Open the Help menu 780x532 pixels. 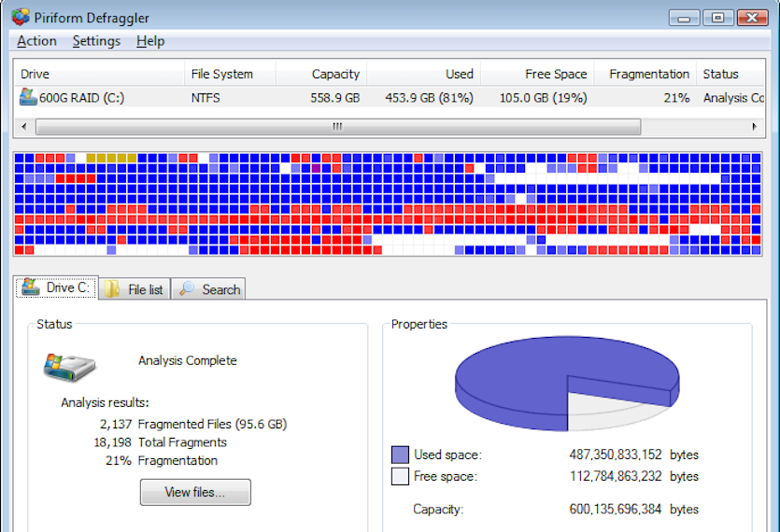149,41
